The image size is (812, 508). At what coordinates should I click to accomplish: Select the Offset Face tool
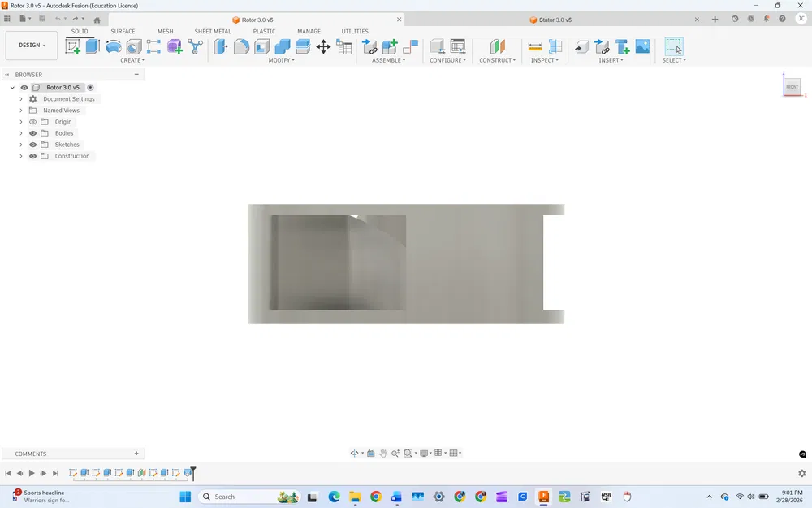point(303,46)
